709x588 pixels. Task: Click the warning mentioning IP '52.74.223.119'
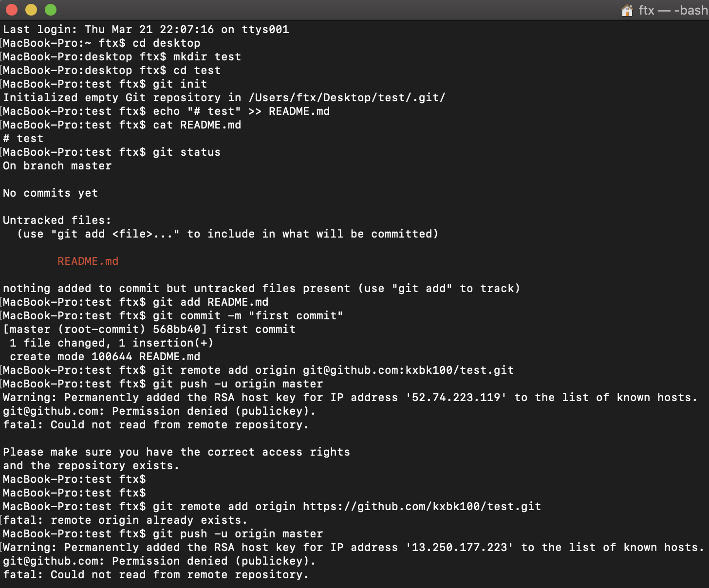(x=350, y=398)
